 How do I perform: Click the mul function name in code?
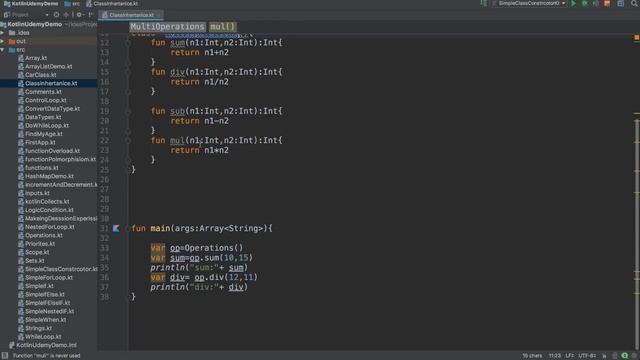pyautogui.click(x=177, y=140)
